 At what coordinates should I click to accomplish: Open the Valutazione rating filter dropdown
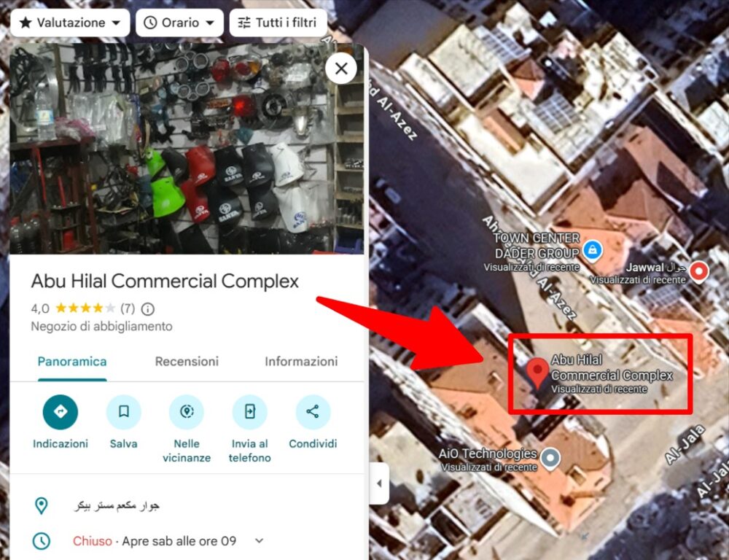coord(70,23)
